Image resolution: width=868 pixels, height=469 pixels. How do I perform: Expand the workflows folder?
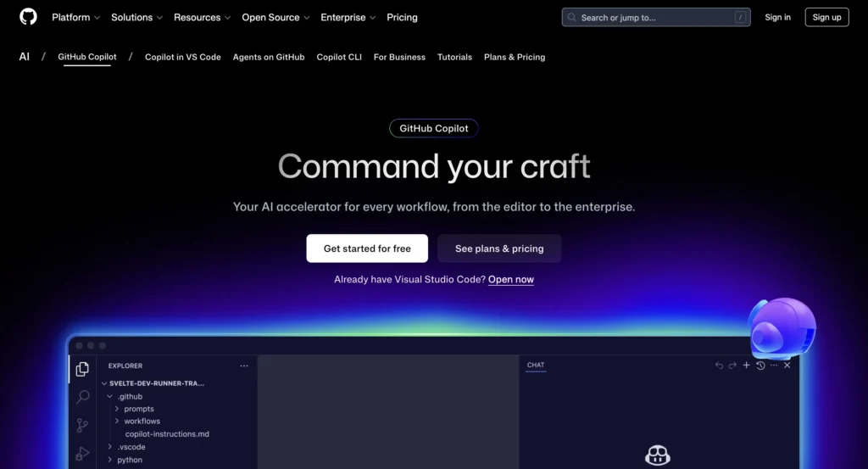click(x=137, y=422)
